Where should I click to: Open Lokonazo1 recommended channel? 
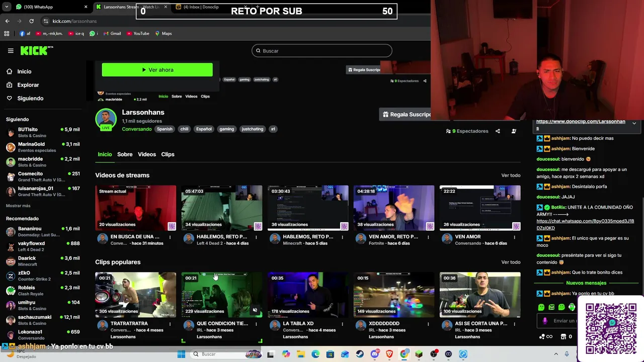coord(43,334)
